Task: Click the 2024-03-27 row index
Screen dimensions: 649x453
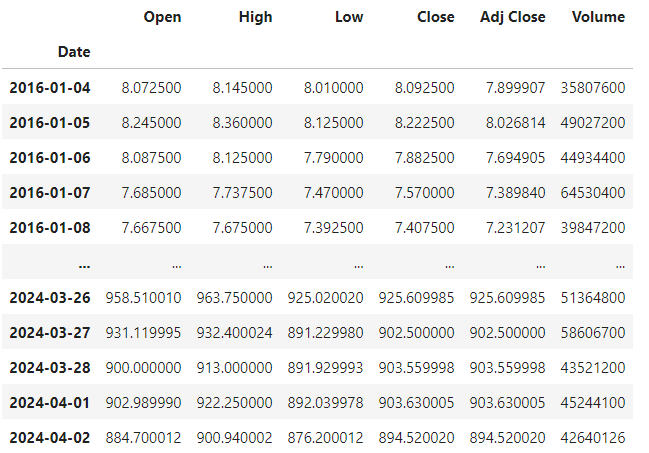Action: (50, 333)
